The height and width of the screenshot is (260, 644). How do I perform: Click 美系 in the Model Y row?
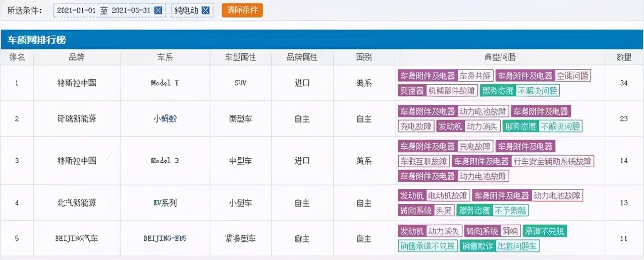coord(364,83)
